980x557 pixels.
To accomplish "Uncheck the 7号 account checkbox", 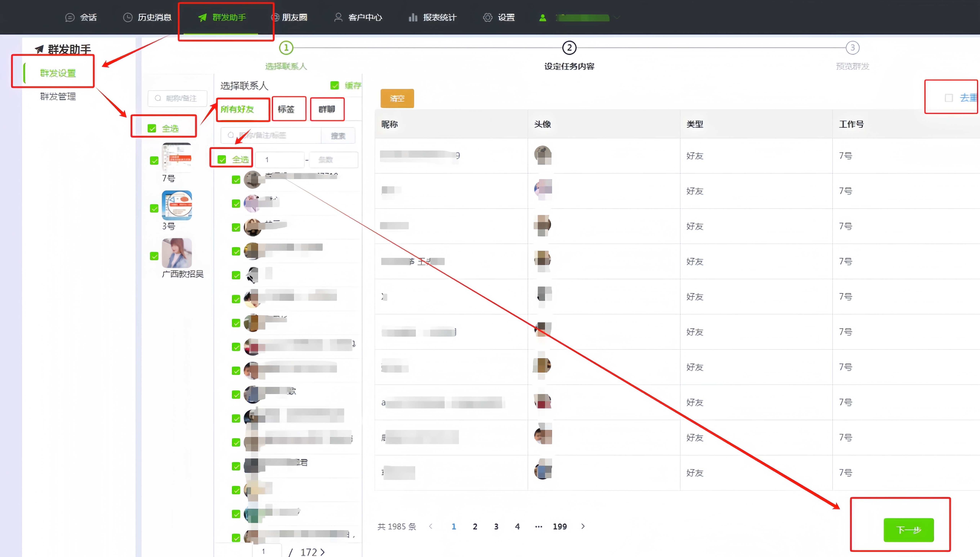I will (154, 161).
